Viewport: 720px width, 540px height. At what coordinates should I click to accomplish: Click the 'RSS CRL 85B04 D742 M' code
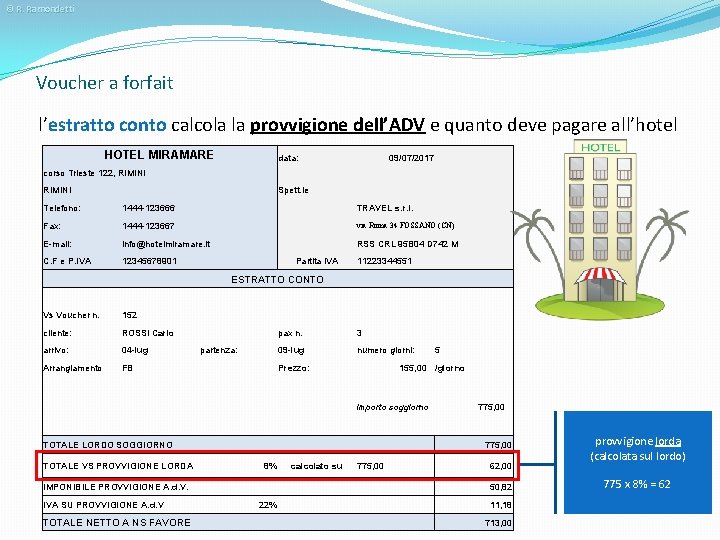408,244
